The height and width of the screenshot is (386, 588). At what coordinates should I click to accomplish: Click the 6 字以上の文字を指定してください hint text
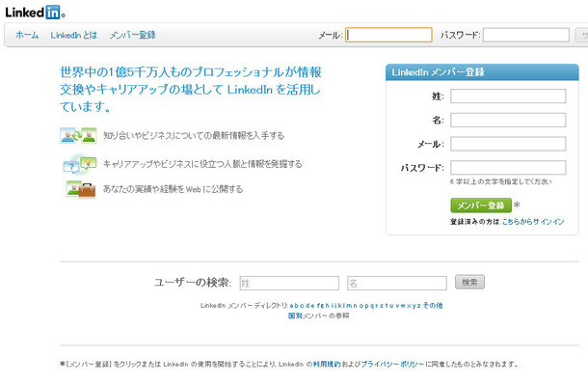click(500, 181)
